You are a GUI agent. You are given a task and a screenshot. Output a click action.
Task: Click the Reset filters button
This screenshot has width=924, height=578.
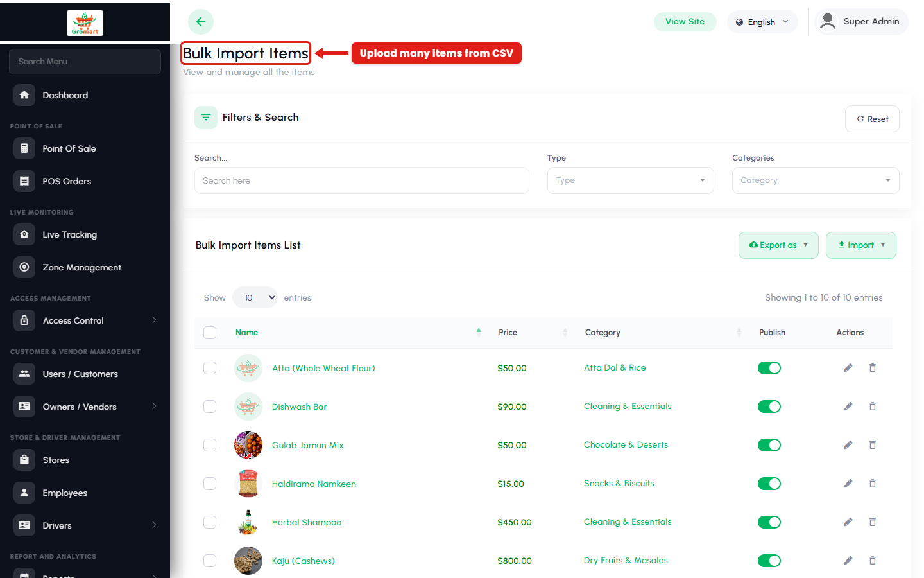click(x=872, y=119)
